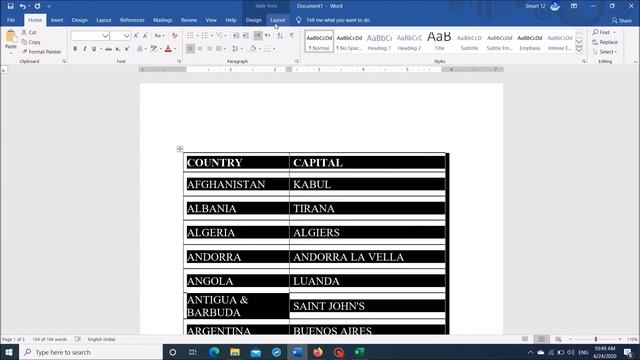This screenshot has width=640, height=360.
Task: Decrease the font size
Action: [145, 36]
